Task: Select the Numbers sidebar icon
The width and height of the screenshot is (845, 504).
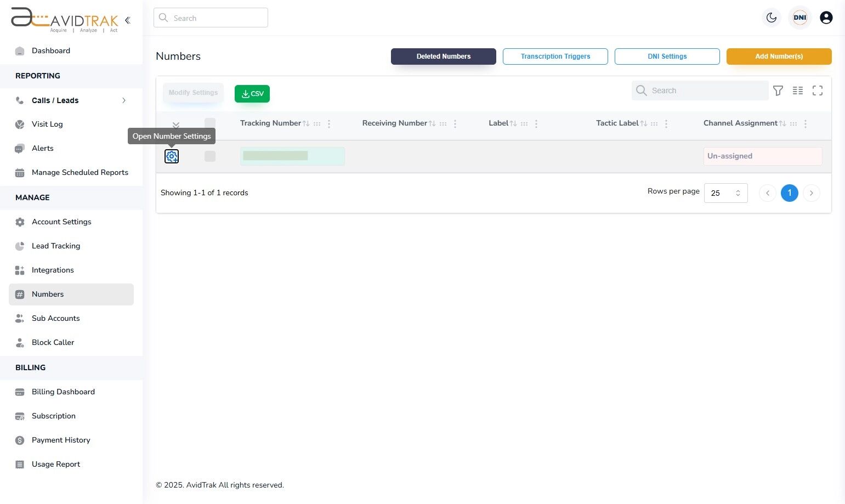Action: coord(20,294)
